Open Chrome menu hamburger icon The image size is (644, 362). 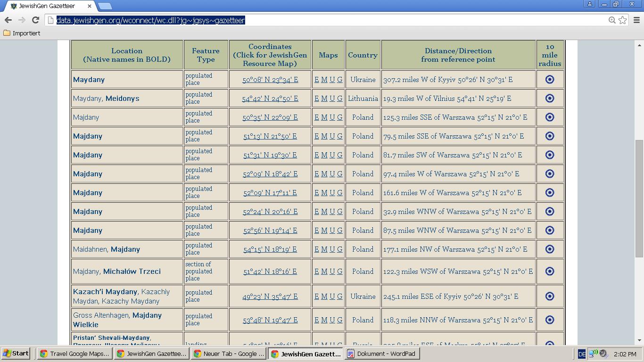[636, 20]
